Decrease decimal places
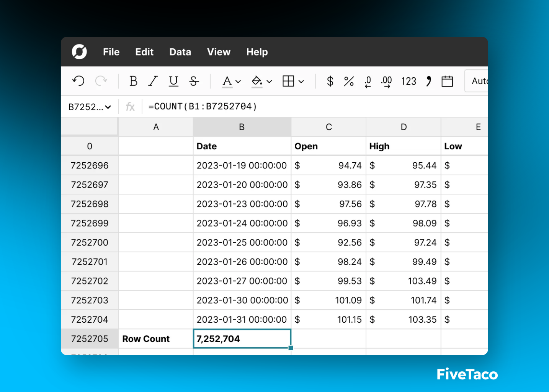The width and height of the screenshot is (549, 392). pos(368,82)
